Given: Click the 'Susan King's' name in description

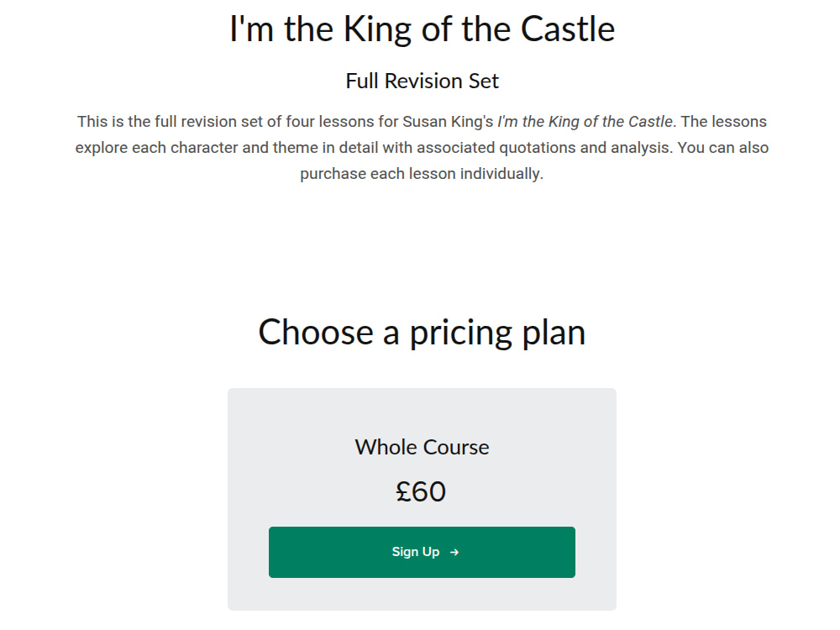Looking at the screenshot, I should point(448,122).
